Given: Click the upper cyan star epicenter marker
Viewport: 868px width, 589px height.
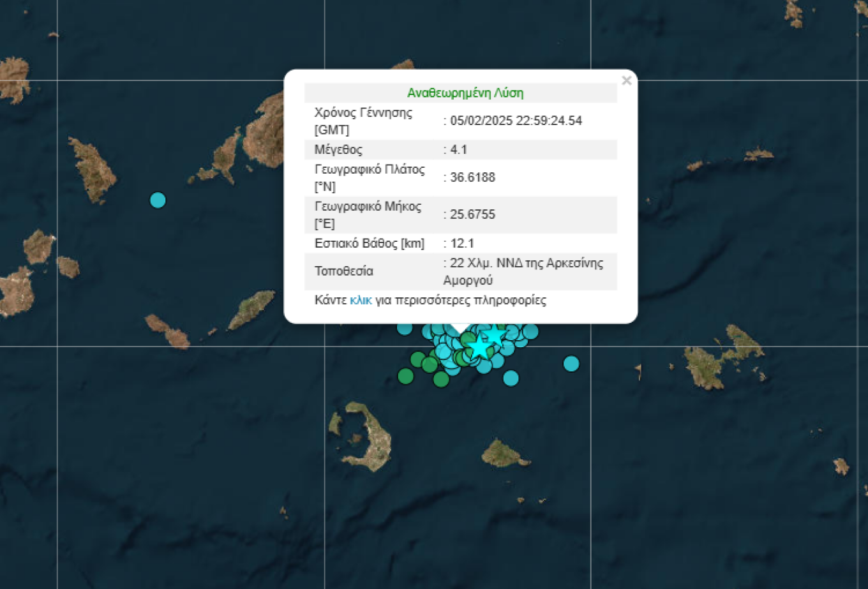Looking at the screenshot, I should coord(494,334).
